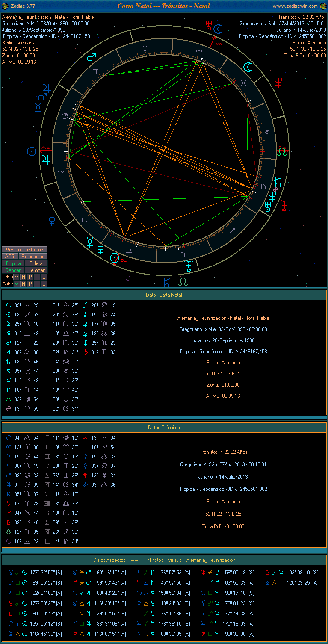
Task: Click the Tránsitos -> 22,82 Años text above the chart
Action: [302, 17]
